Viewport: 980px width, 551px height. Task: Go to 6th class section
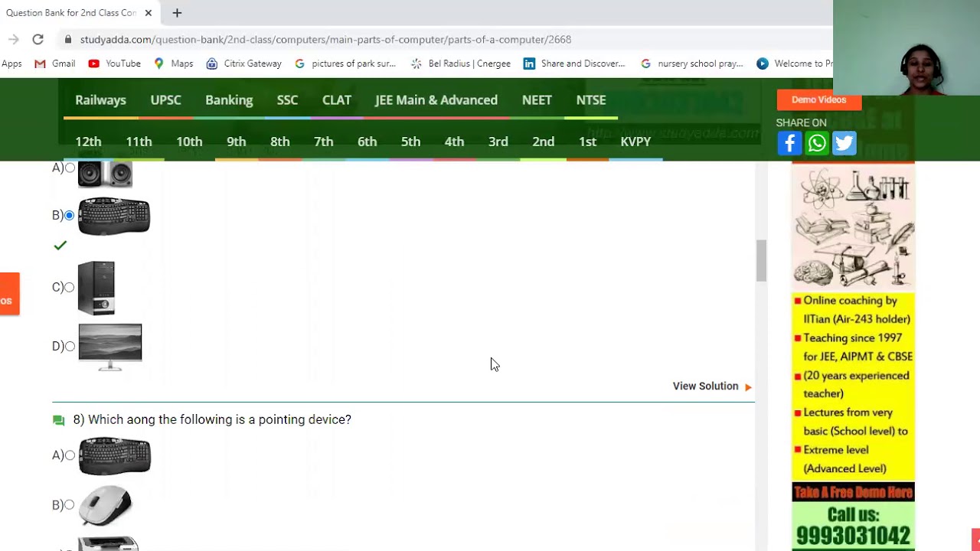(367, 142)
